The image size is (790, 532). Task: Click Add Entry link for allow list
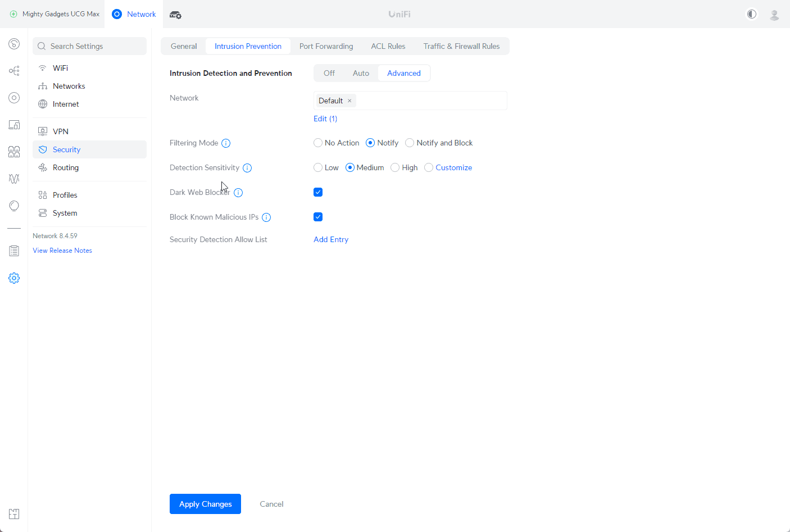coord(331,239)
